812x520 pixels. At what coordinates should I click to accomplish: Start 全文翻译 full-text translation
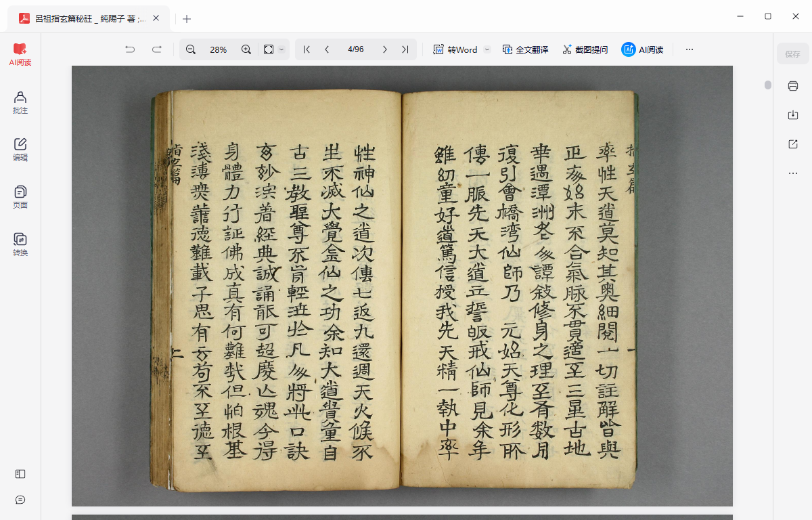tap(525, 49)
